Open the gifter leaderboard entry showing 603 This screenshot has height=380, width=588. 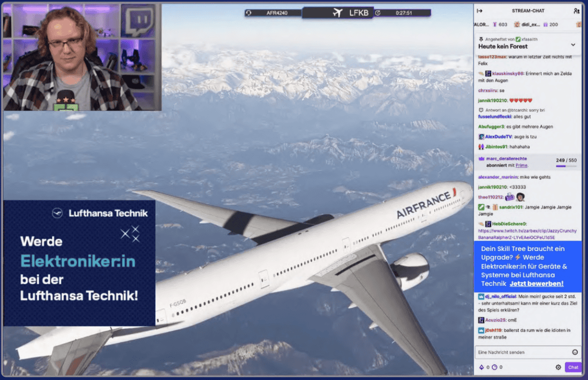tap(500, 25)
